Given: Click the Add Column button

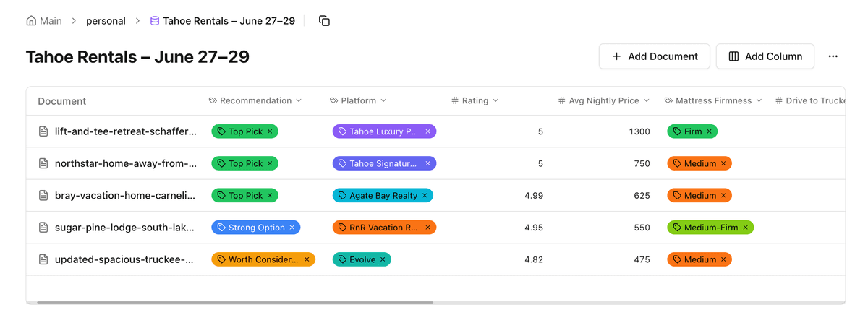Looking at the screenshot, I should (765, 56).
